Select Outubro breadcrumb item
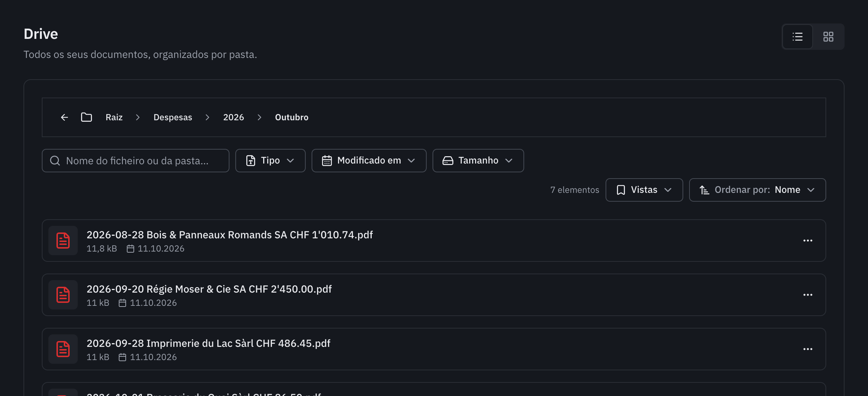This screenshot has height=396, width=868. tap(292, 117)
